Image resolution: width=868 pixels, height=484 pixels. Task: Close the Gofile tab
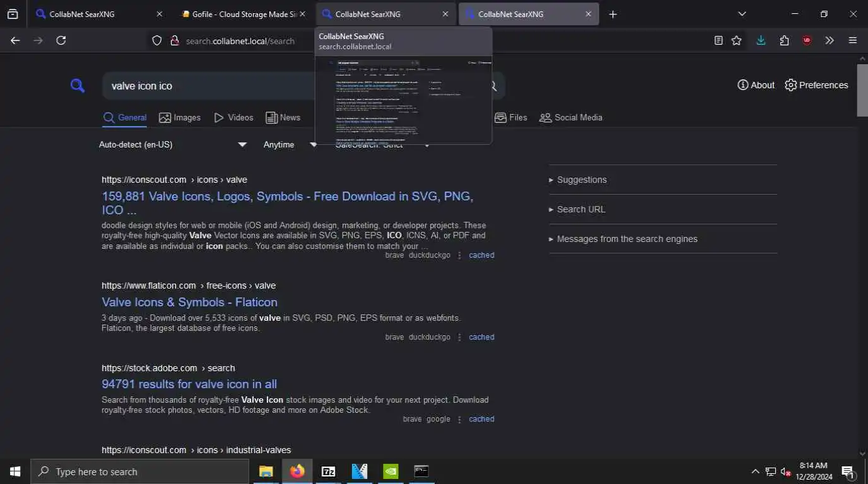coord(302,14)
